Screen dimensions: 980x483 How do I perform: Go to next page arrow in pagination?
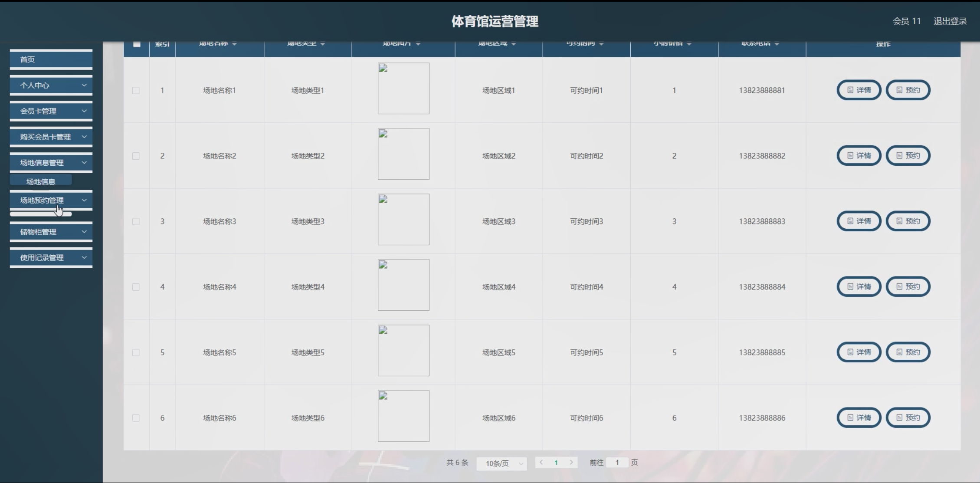pos(571,463)
